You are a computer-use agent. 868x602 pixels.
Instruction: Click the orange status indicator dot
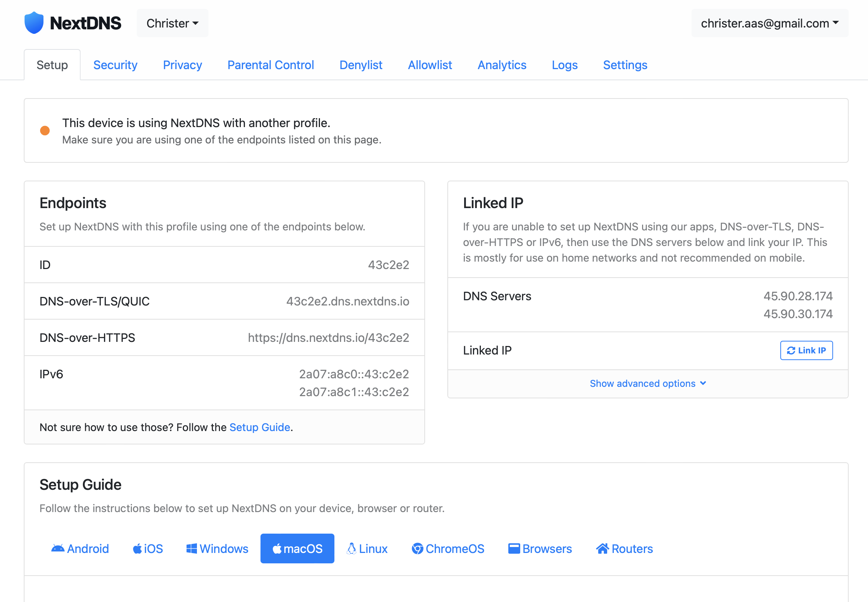pyautogui.click(x=45, y=130)
